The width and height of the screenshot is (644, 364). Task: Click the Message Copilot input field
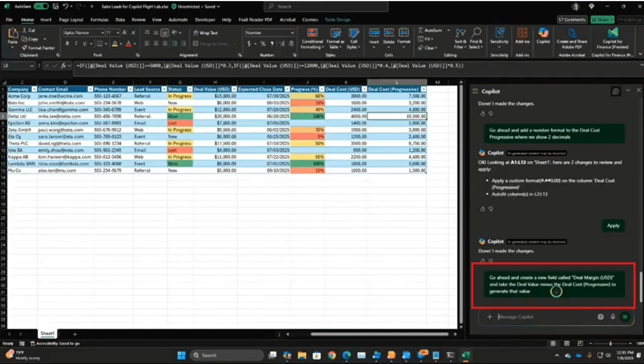(x=544, y=316)
